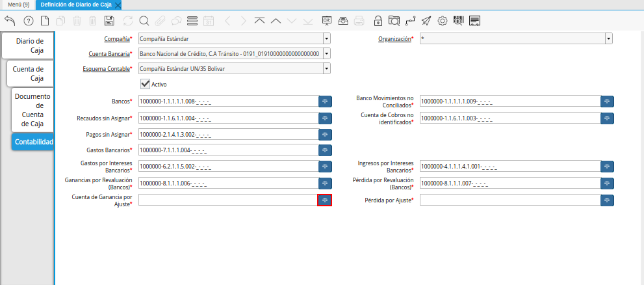This screenshot has width=644, height=285.
Task: Open the Contabilidad side tab
Action: [x=32, y=142]
